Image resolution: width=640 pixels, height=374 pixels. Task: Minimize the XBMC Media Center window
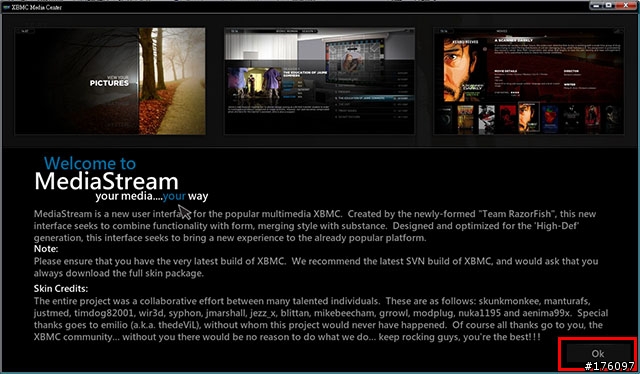click(597, 5)
